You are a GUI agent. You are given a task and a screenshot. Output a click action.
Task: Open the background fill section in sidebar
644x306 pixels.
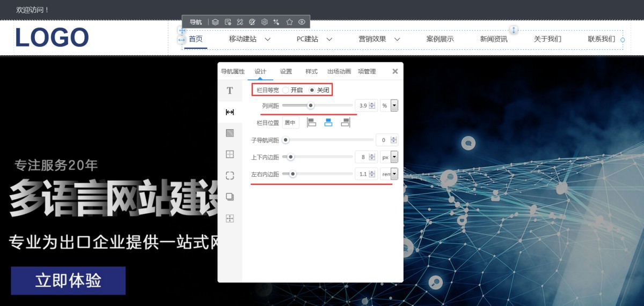230,133
